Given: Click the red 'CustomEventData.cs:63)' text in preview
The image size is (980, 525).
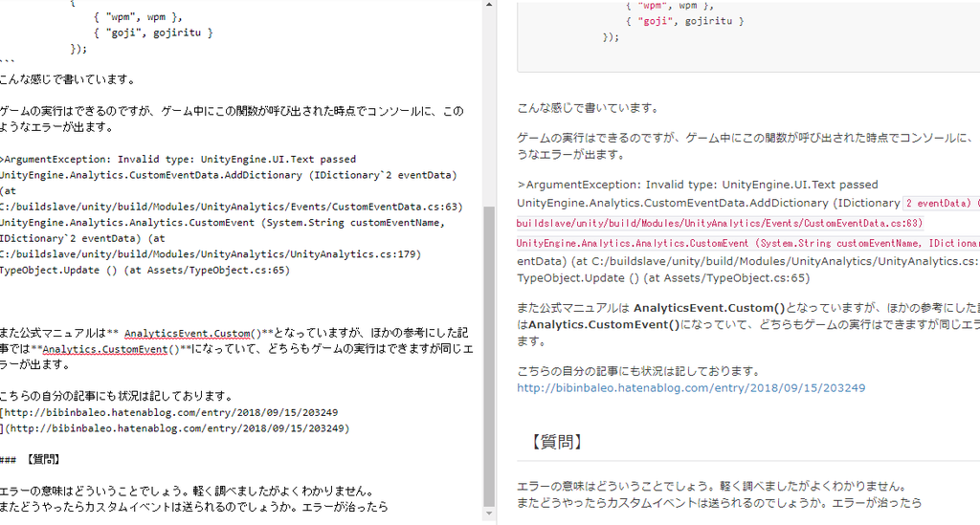Looking at the screenshot, I should (x=863, y=223).
